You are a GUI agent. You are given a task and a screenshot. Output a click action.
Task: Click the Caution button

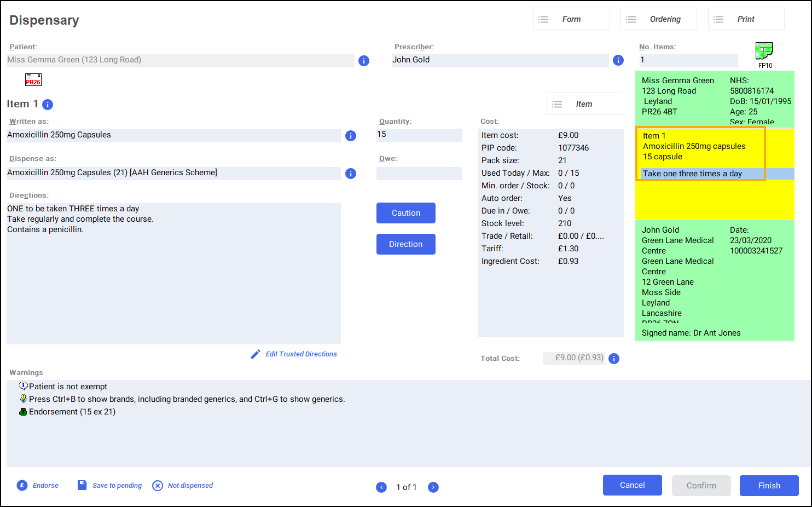click(406, 213)
